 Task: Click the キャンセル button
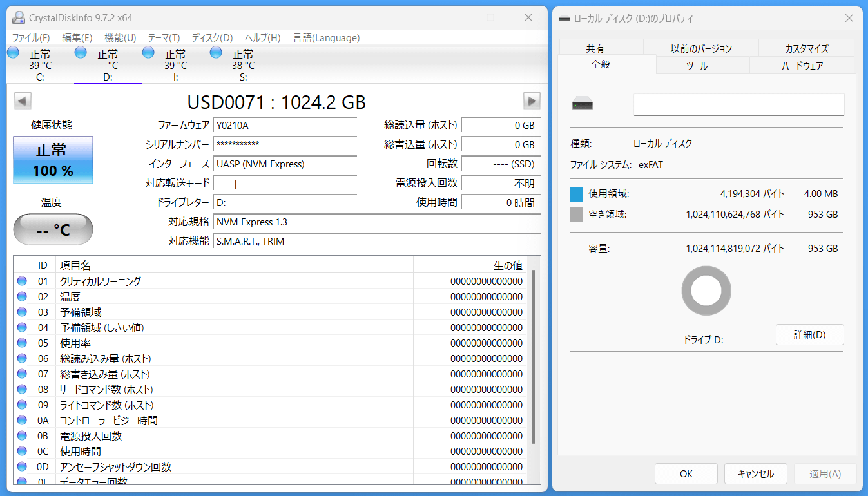coord(755,473)
